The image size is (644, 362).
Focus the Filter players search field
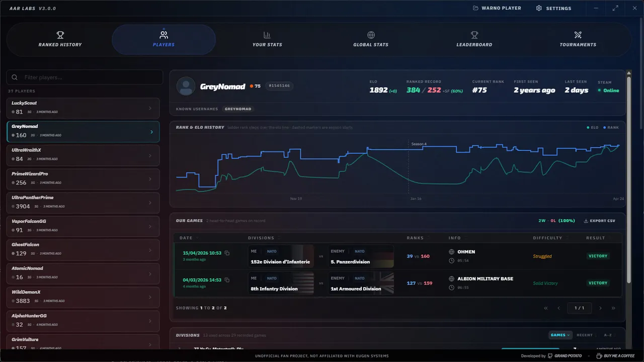[x=85, y=77]
